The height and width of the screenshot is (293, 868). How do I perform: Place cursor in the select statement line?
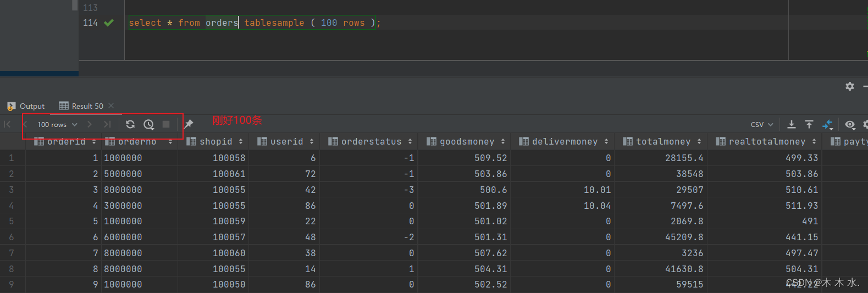[x=255, y=23]
